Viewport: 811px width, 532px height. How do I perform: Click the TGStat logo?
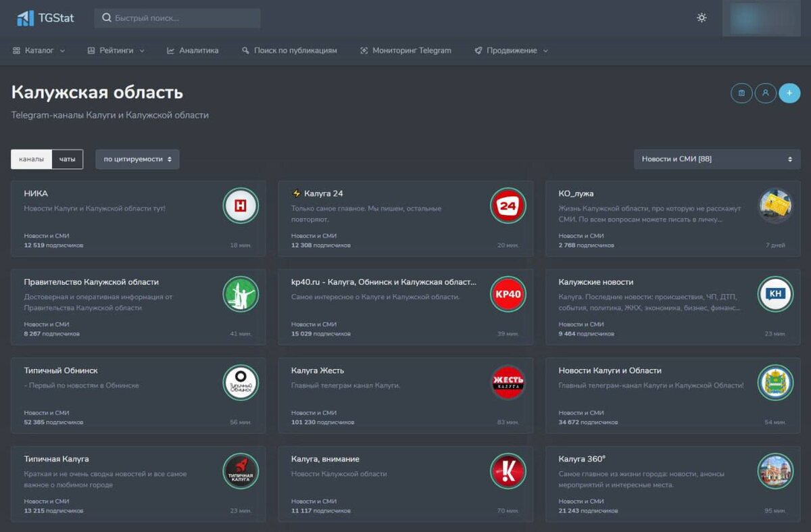45,18
